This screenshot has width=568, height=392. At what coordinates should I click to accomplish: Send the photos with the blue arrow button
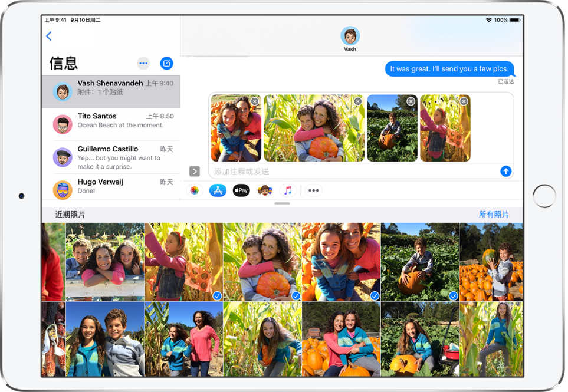(505, 171)
